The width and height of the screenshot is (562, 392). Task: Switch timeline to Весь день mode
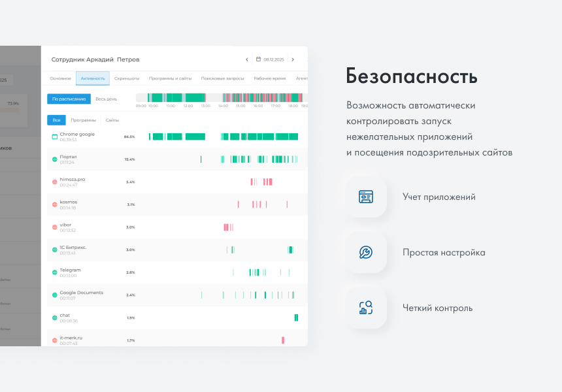point(106,99)
